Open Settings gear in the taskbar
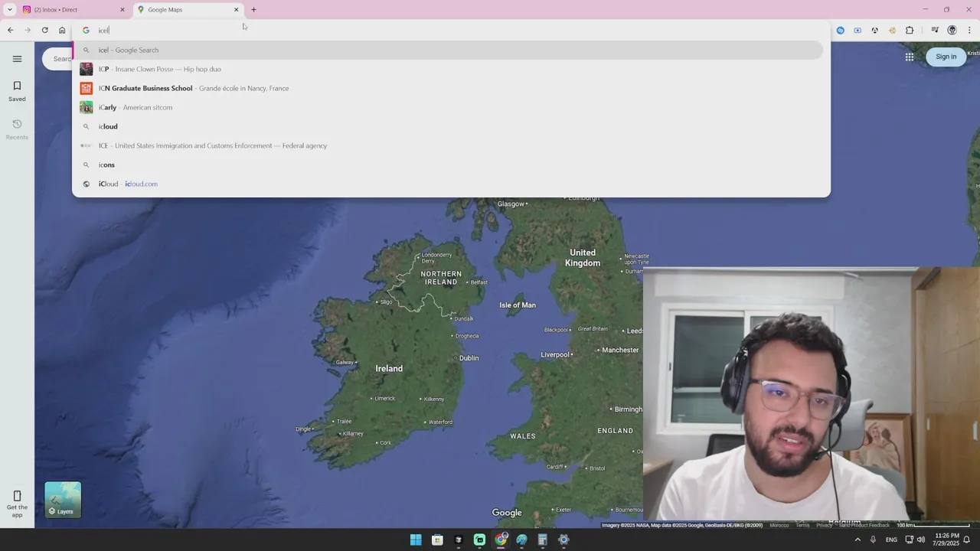Screen dimensions: 980x551 point(563,540)
